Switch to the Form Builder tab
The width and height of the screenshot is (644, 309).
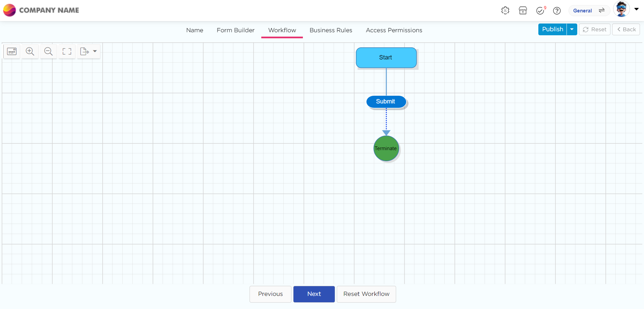coord(235,30)
